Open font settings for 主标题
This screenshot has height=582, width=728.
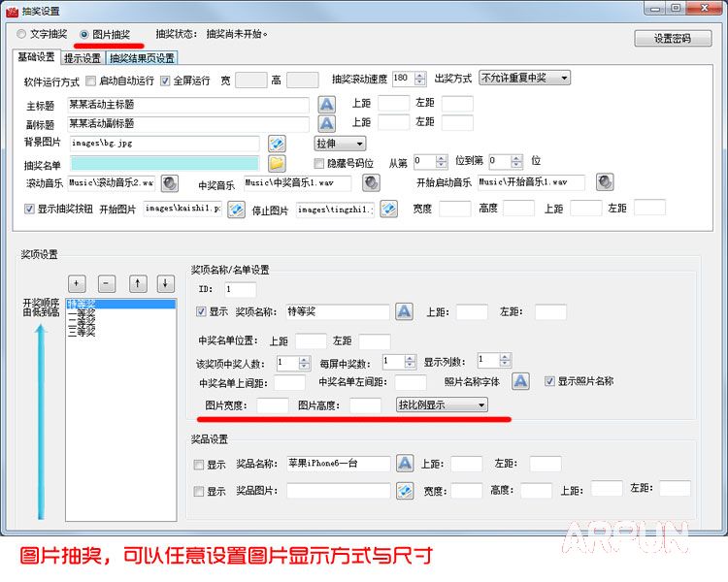pos(326,104)
